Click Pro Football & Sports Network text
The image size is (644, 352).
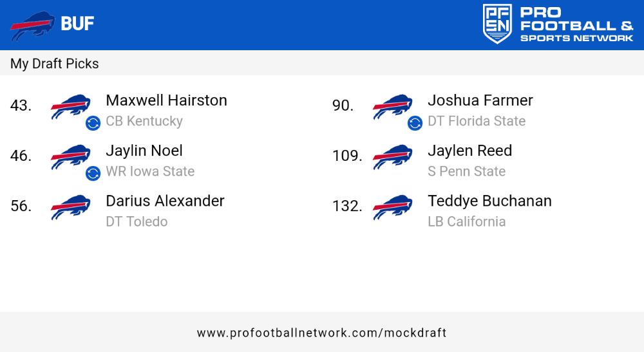coord(576,24)
